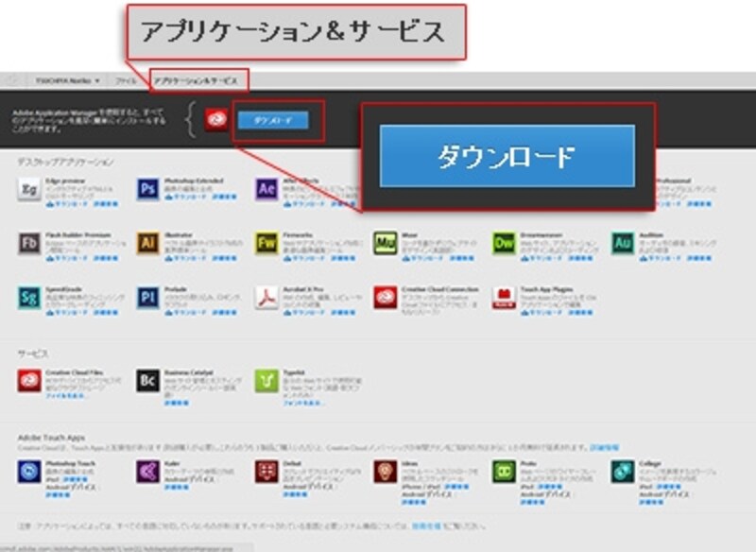The height and width of the screenshot is (552, 756).
Task: Click the download link under Fireworks
Action: (304, 258)
